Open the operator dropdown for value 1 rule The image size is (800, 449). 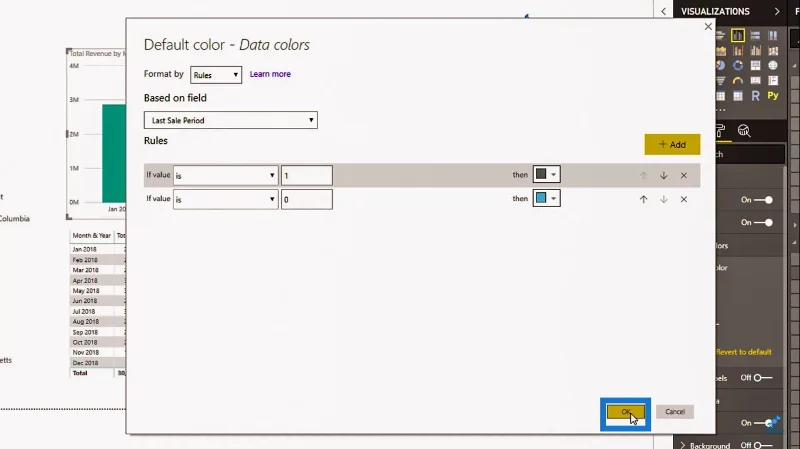226,176
